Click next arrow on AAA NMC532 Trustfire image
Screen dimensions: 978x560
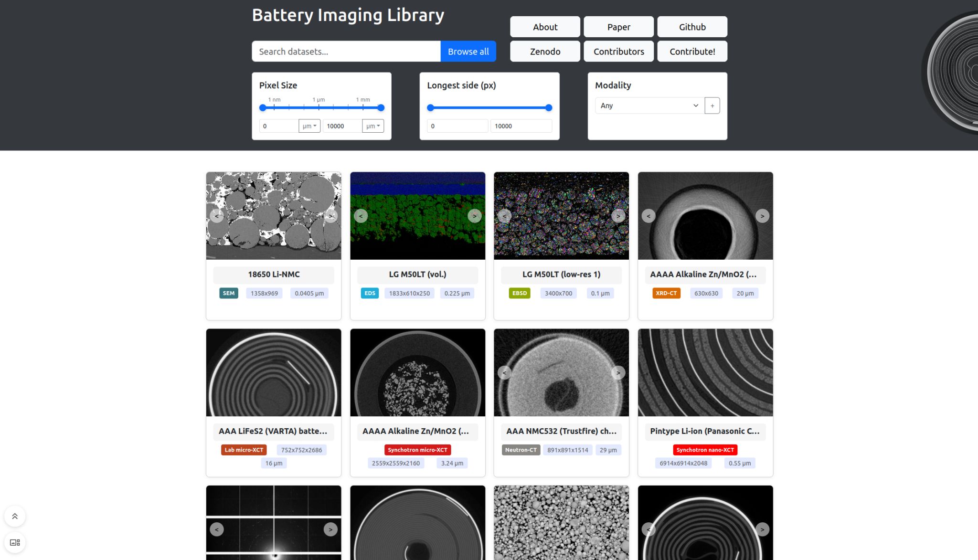pyautogui.click(x=618, y=372)
